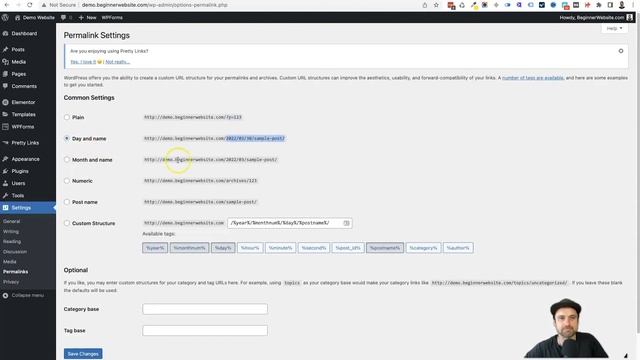Open the browser Extensions puzzle icon
The image size is (640, 360).
[x=599, y=5]
